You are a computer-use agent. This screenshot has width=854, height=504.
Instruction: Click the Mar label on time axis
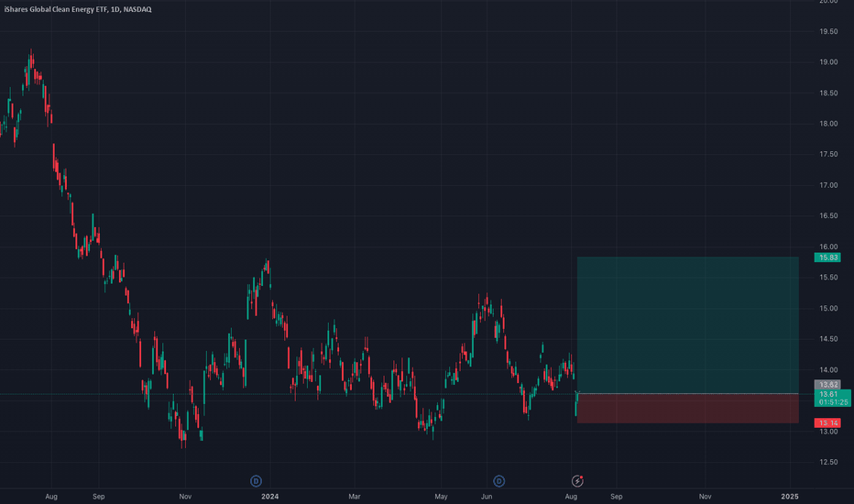pyautogui.click(x=355, y=497)
